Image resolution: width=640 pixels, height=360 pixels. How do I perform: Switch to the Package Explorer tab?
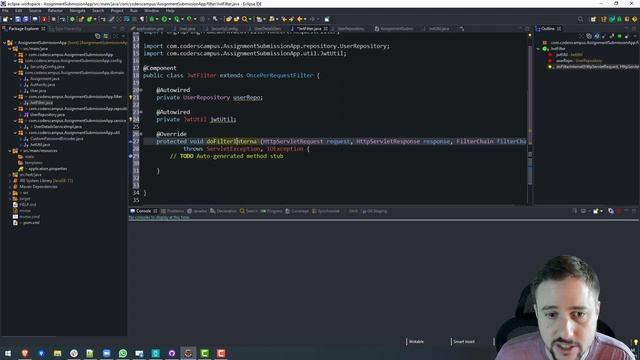click(x=23, y=29)
